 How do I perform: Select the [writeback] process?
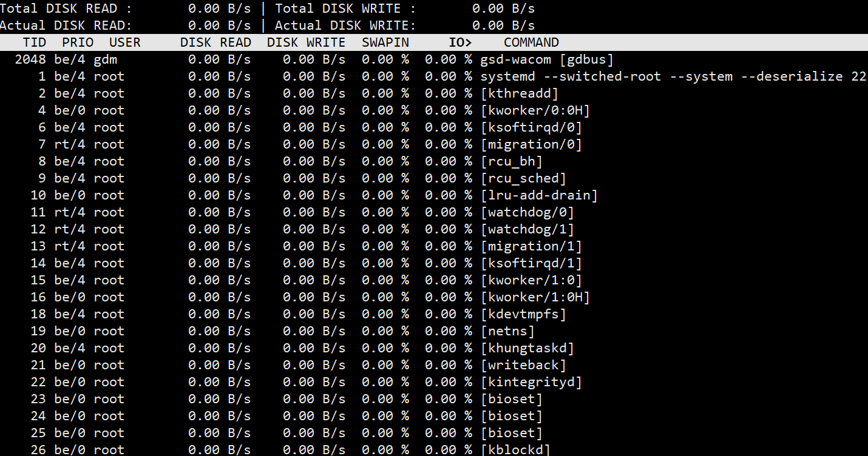[523, 365]
